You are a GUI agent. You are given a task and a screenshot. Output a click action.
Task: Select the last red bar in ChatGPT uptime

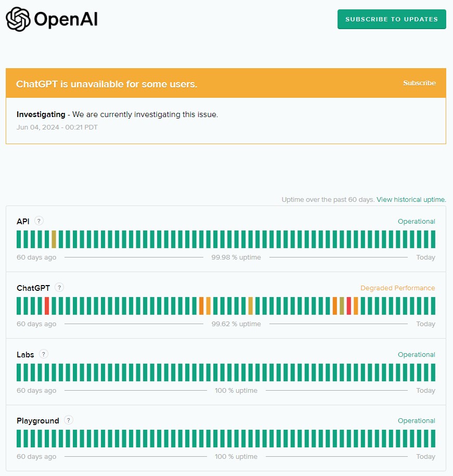[x=349, y=306]
